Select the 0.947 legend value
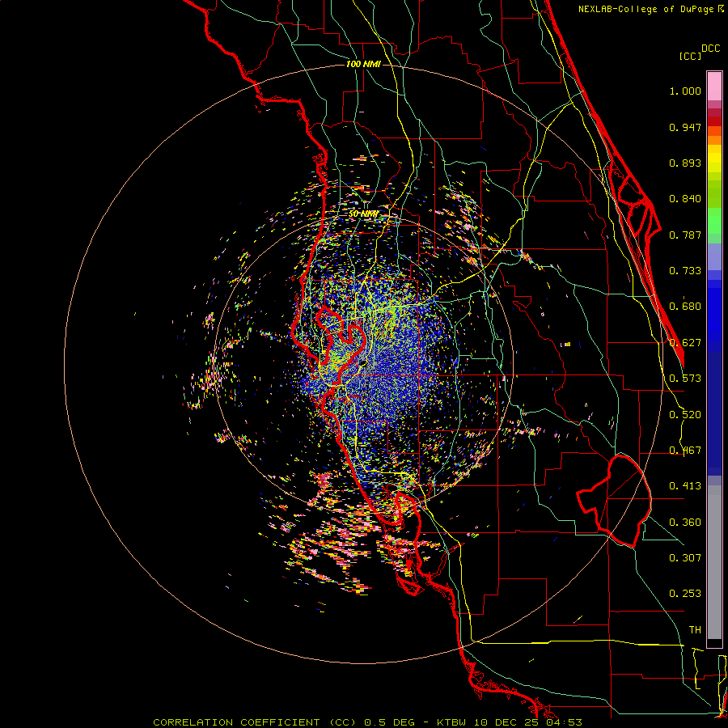This screenshot has width=728, height=728. [685, 127]
